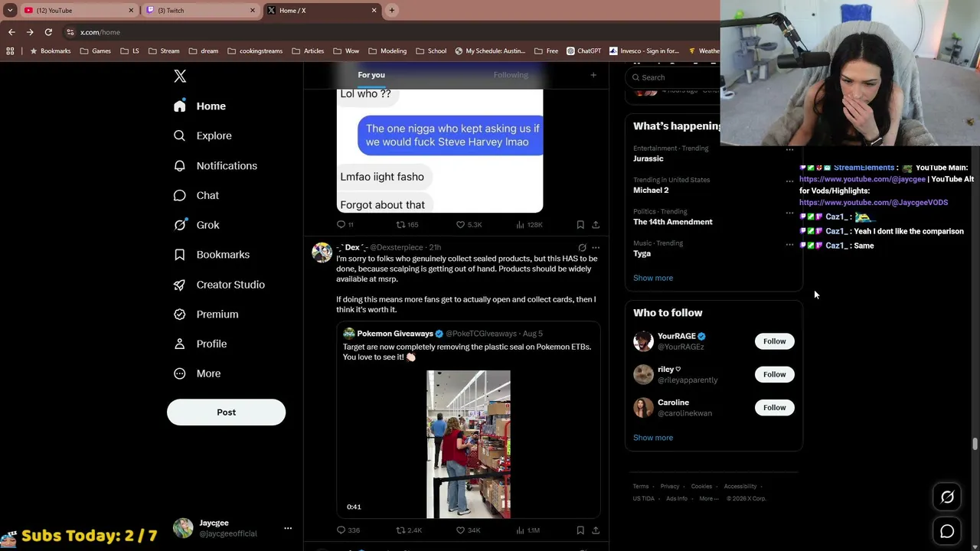
Task: Switch to the Following tab
Action: [x=511, y=75]
